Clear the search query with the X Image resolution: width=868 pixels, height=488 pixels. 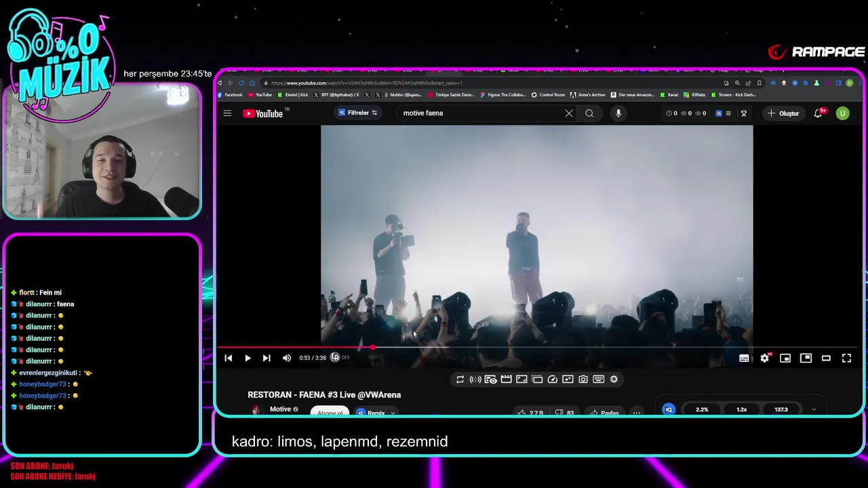click(569, 113)
